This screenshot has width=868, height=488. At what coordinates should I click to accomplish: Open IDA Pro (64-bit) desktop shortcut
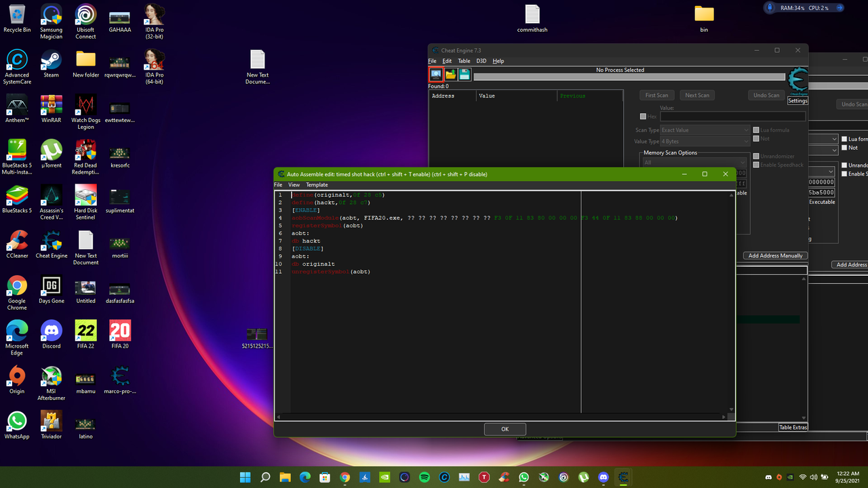(x=154, y=66)
